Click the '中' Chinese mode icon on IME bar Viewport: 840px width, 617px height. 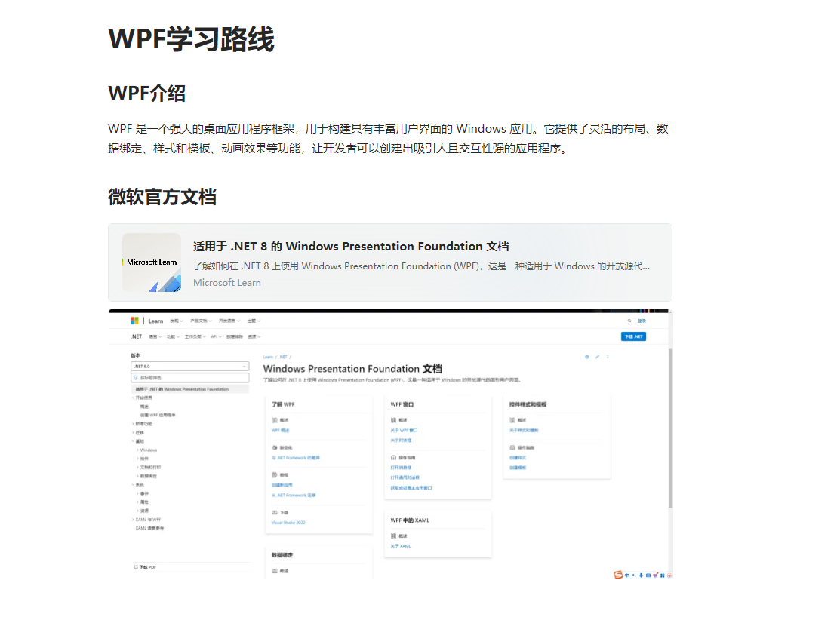[x=626, y=576]
